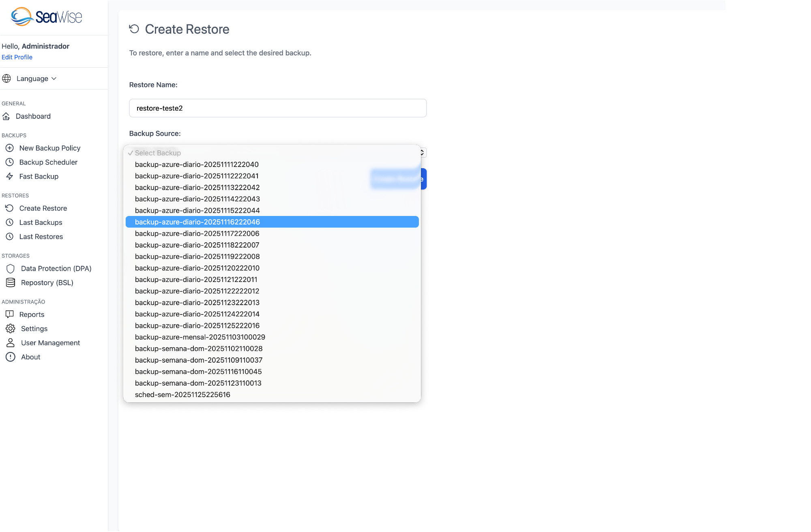Select backup-azure-mensal-20251103100029 from the list
The image size is (811, 532).
(x=200, y=337)
